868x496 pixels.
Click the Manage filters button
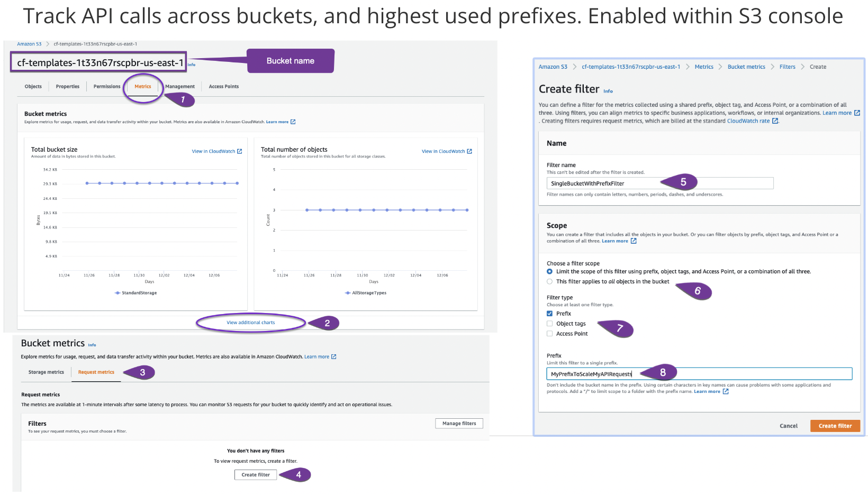coord(458,423)
